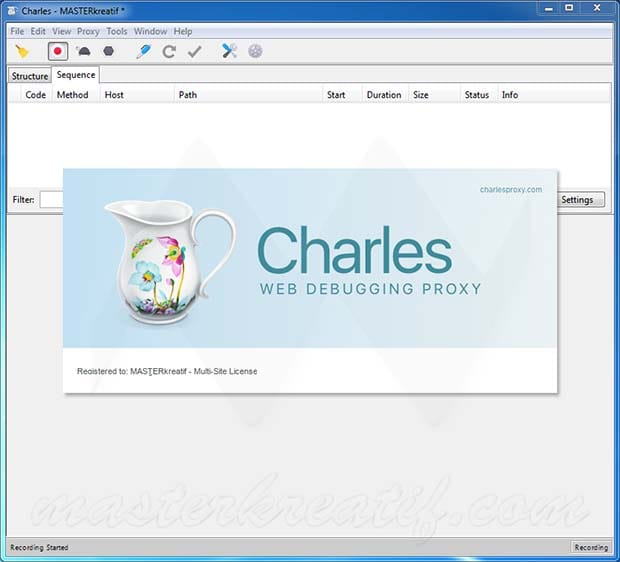
Task: Open the Help menu
Action: (183, 31)
